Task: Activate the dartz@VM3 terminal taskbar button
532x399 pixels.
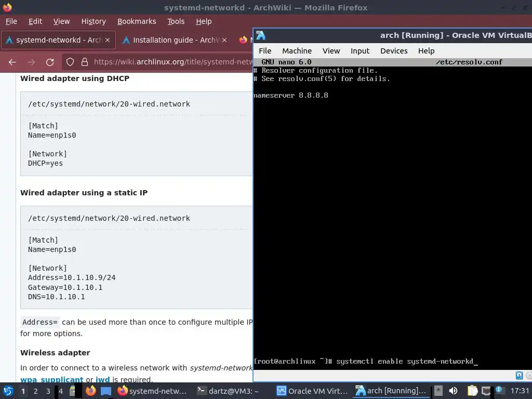Action: pos(228,391)
